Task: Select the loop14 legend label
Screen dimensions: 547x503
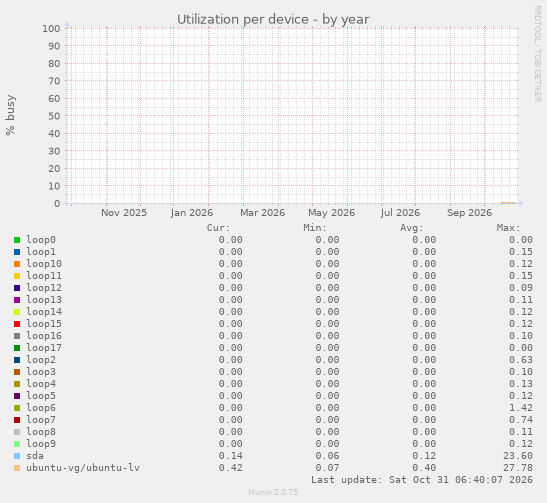Action: point(44,312)
